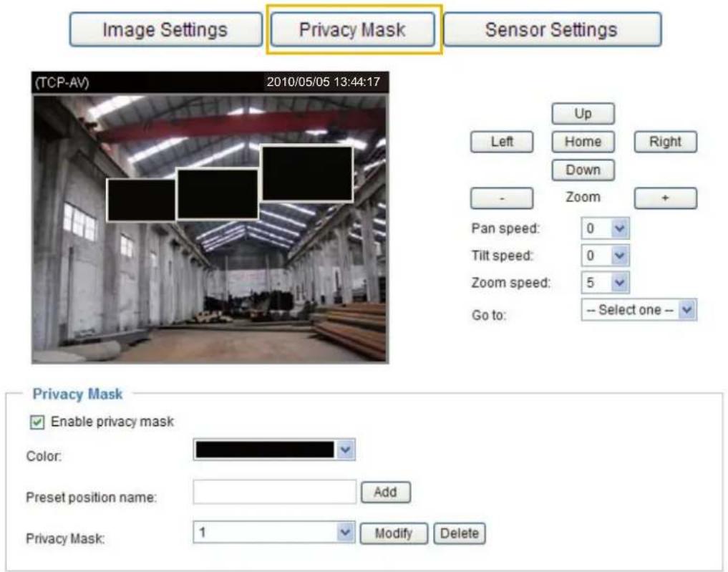Click the Up pan button
The image size is (728, 572).
point(583,114)
